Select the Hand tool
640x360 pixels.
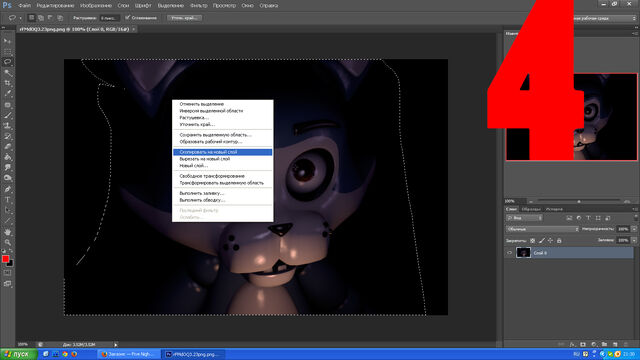pyautogui.click(x=7, y=231)
